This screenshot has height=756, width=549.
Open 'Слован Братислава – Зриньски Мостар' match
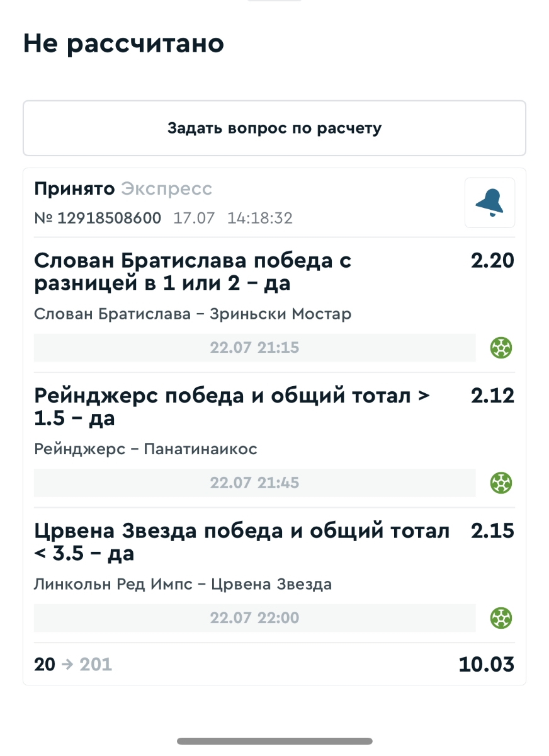pyautogui.click(x=192, y=314)
